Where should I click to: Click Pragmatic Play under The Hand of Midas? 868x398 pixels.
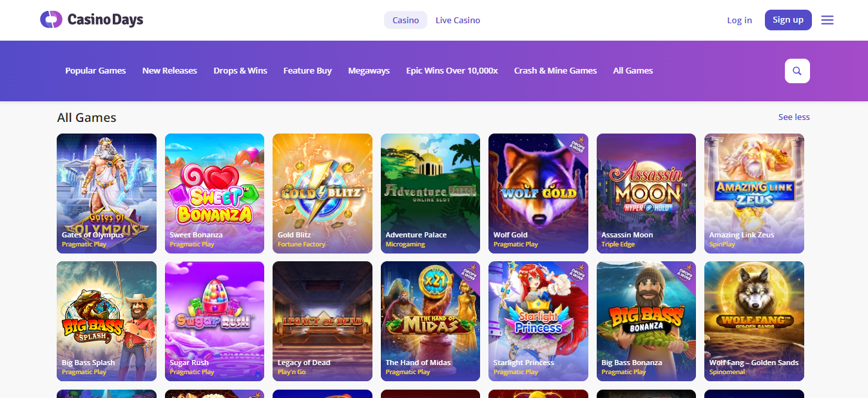pos(408,372)
